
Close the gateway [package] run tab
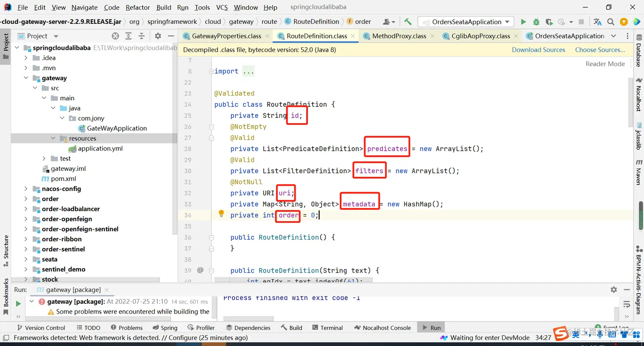tap(107, 290)
